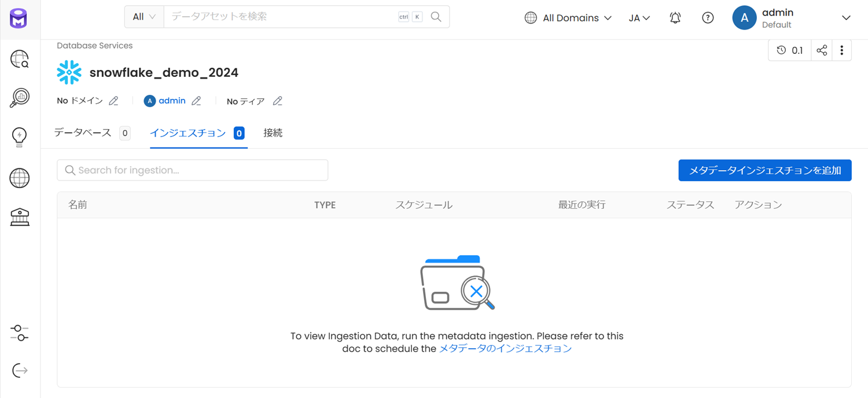Open the admin owner link
The width and height of the screenshot is (868, 398).
coord(172,101)
